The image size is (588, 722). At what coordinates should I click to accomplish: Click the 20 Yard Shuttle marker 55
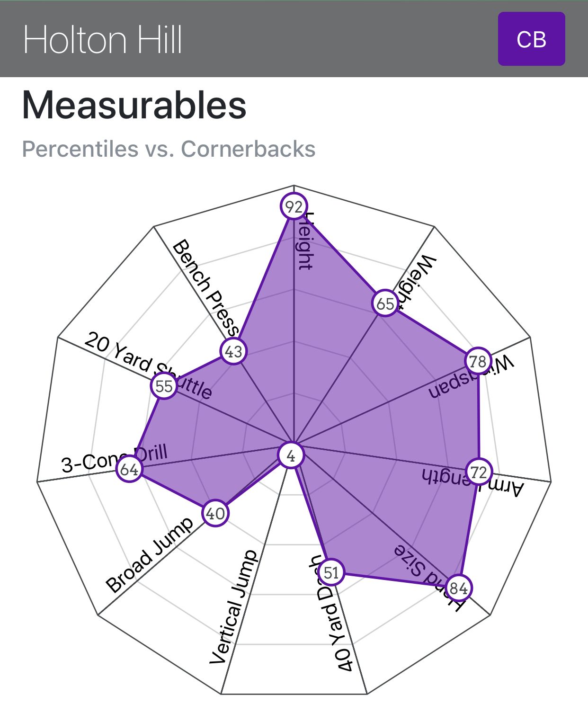164,386
